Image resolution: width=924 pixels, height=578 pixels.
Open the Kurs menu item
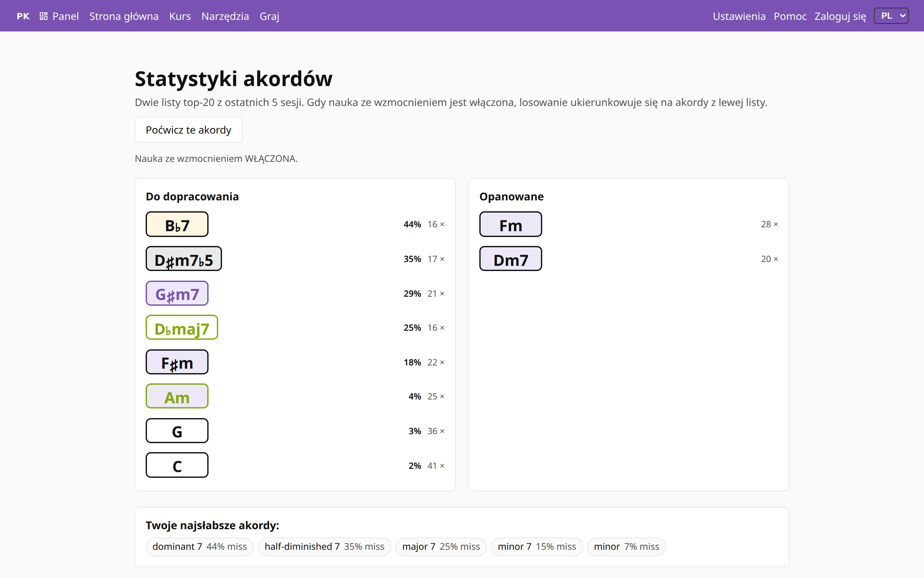click(180, 16)
